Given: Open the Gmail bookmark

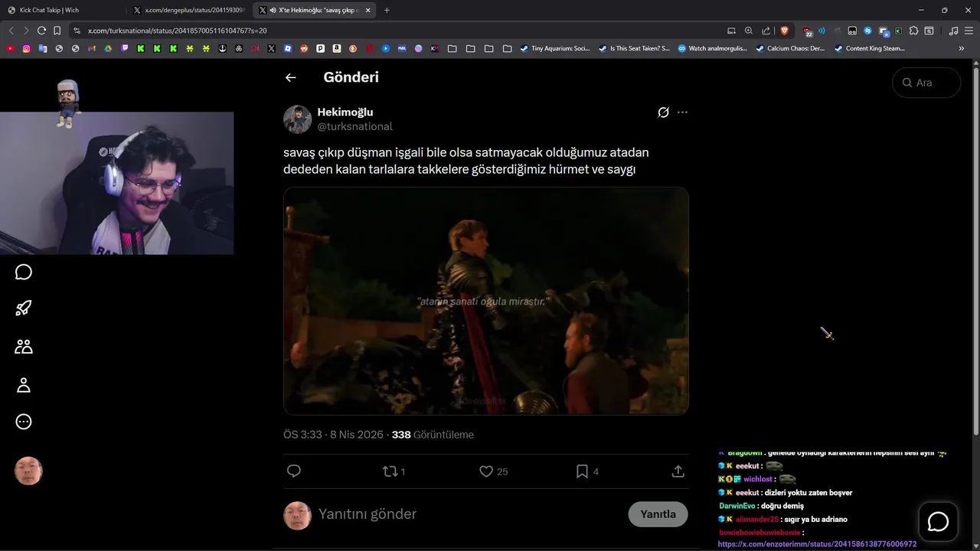Looking at the screenshot, I should pyautogui.click(x=92, y=48).
